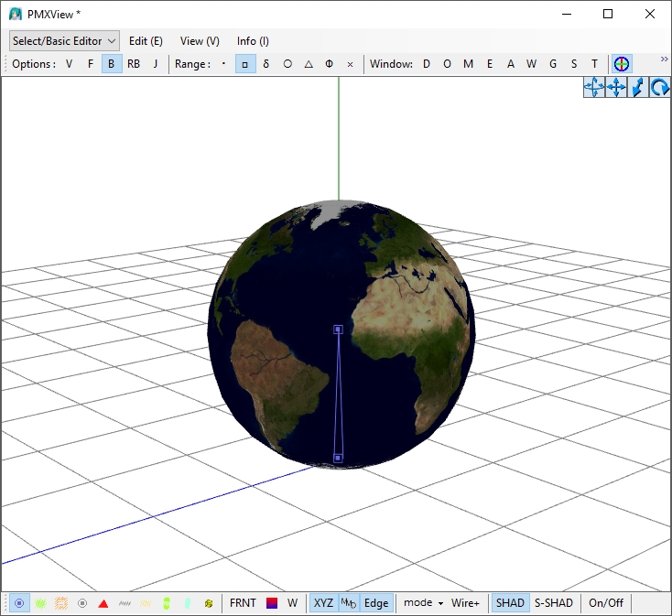Select the triangle range mode
Viewport: 672px width, 616px height.
309,64
